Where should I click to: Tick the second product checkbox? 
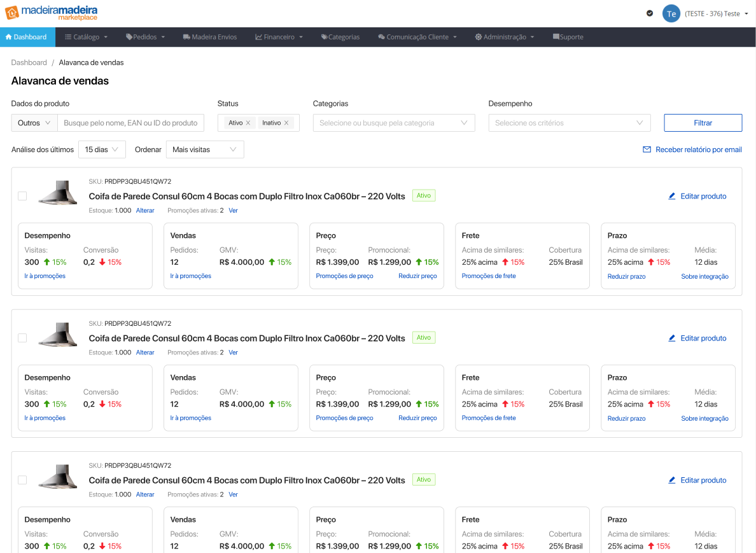pyautogui.click(x=22, y=338)
